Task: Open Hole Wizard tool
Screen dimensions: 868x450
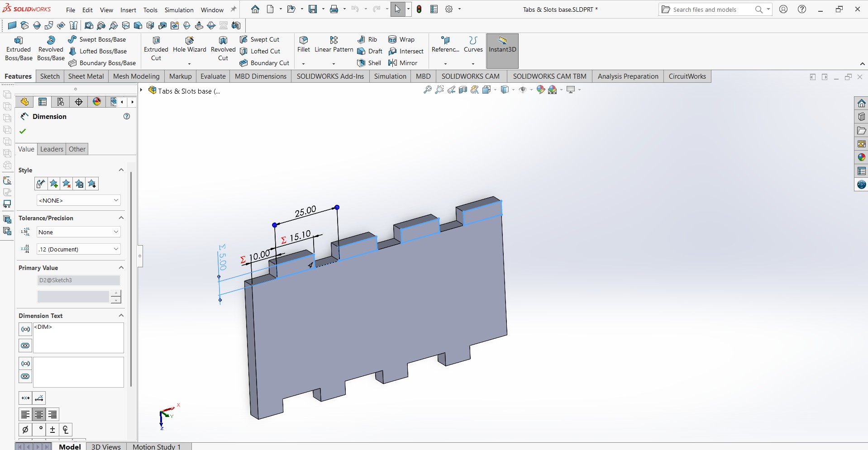Action: [190, 45]
